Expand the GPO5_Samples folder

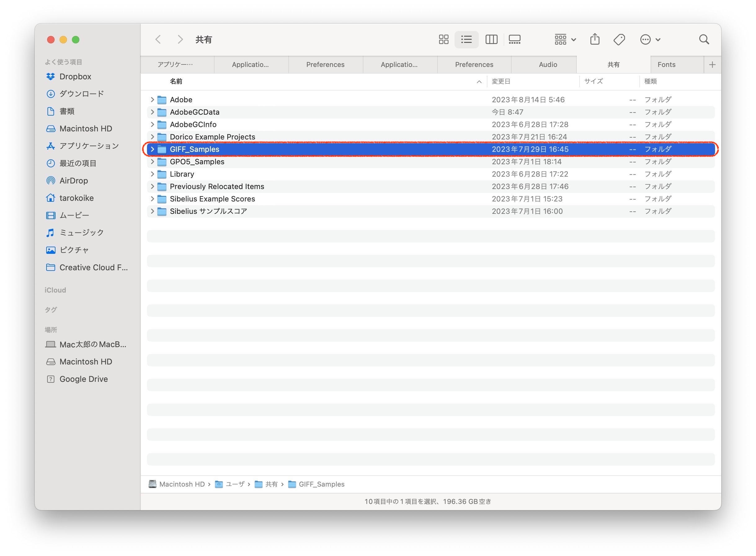[x=152, y=162]
